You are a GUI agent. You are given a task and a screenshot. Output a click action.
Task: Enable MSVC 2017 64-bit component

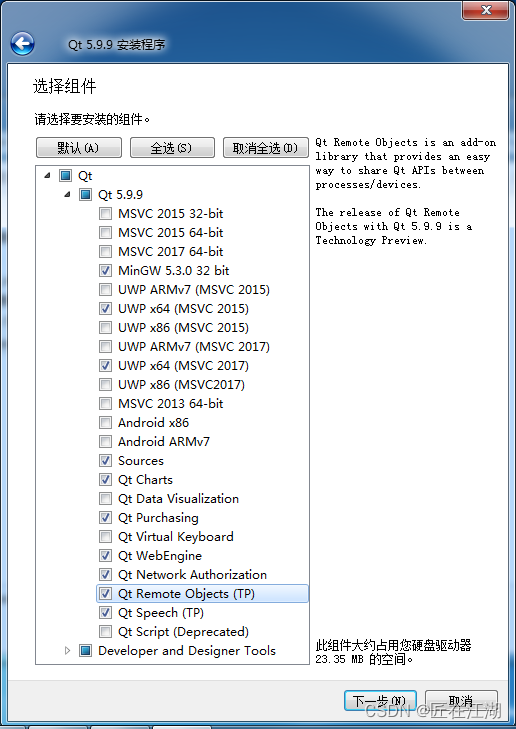click(106, 252)
